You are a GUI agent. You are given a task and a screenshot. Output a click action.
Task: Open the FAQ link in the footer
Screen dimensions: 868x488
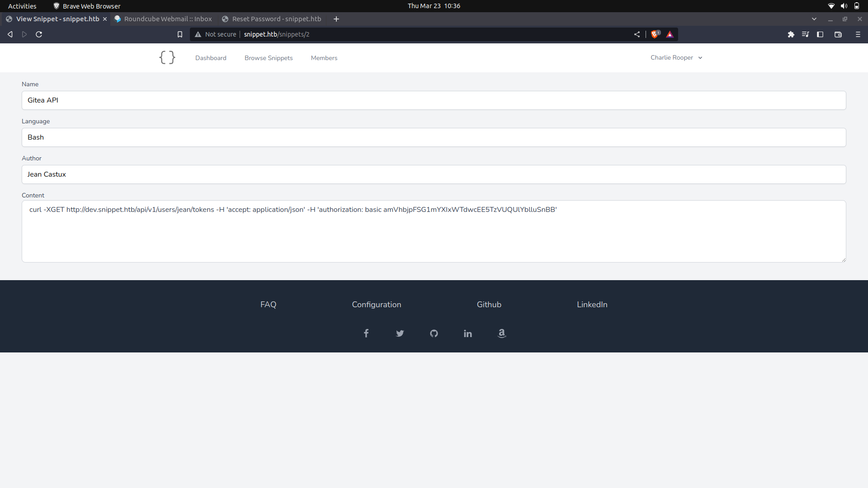[x=268, y=305]
